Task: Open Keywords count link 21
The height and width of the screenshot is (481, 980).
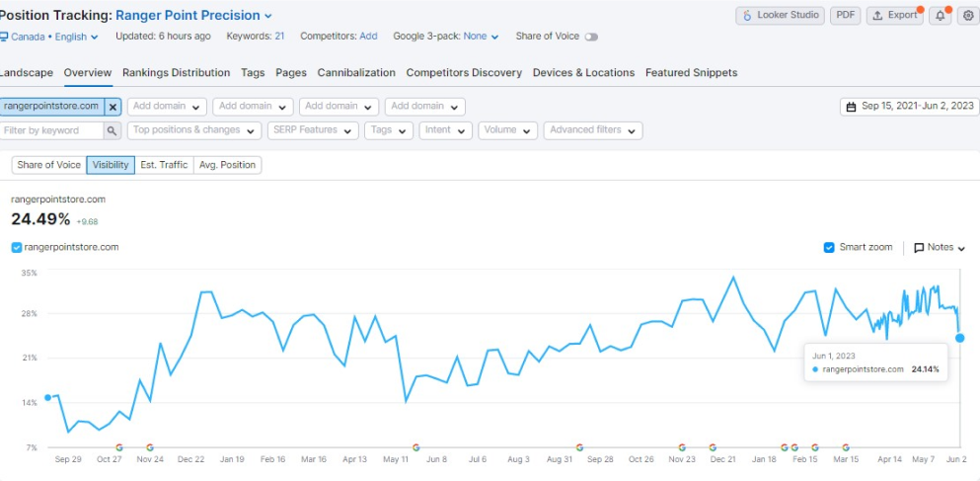Action: point(278,37)
